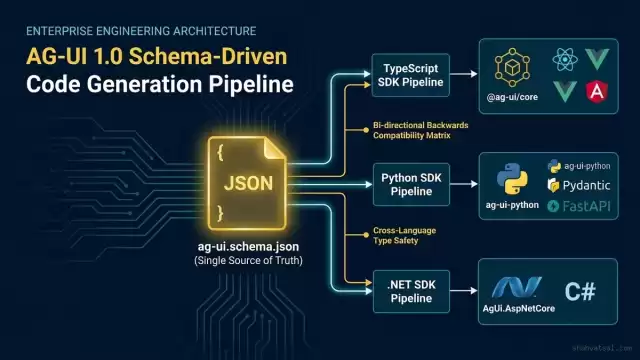Click the "@ag-ui/core" package label
Image resolution: width=640 pixels, height=360 pixels.
tap(512, 97)
